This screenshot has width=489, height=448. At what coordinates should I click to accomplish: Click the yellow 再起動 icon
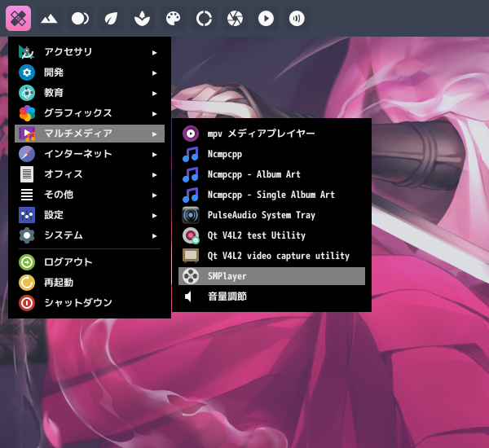coord(27,283)
